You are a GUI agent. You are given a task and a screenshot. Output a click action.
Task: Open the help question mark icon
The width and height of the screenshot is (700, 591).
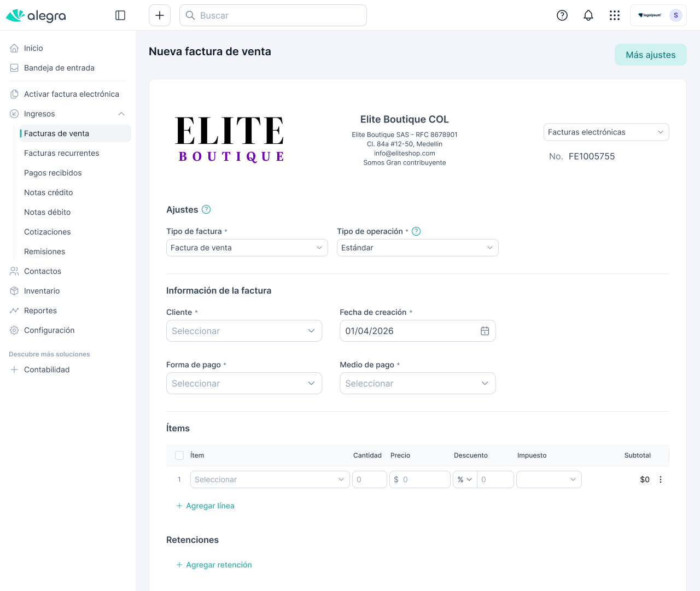point(562,15)
